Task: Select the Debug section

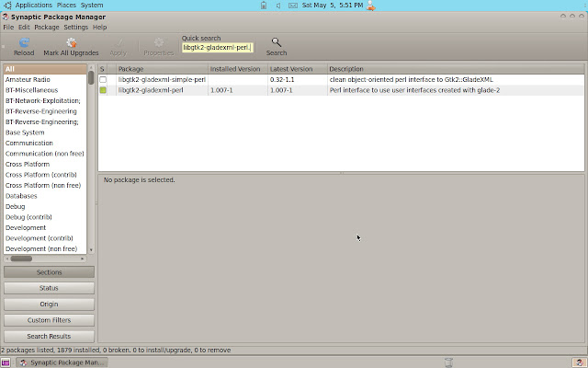Action: tap(45, 206)
